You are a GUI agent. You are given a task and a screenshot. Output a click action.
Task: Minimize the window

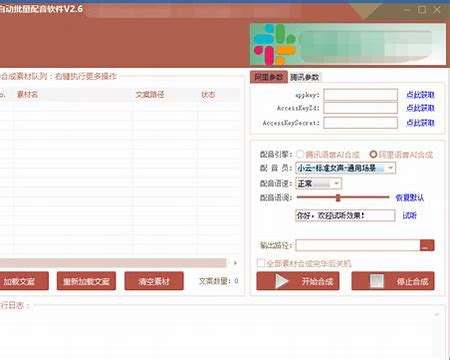point(407,10)
